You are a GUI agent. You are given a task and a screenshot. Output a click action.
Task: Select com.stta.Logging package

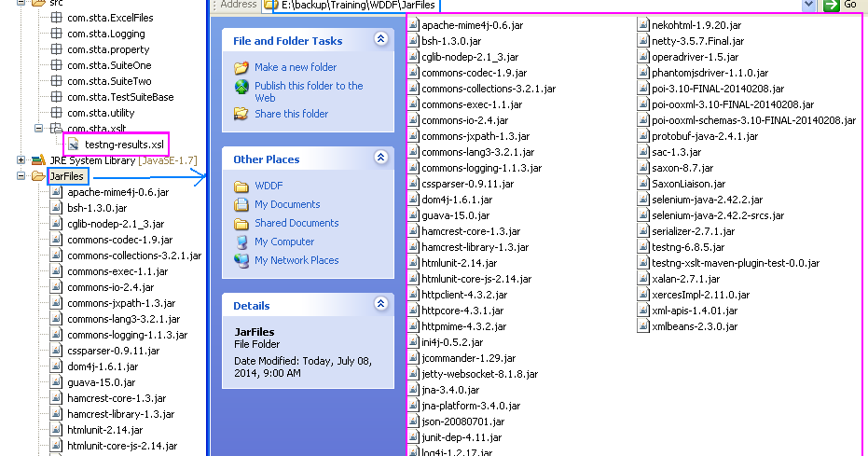click(105, 34)
